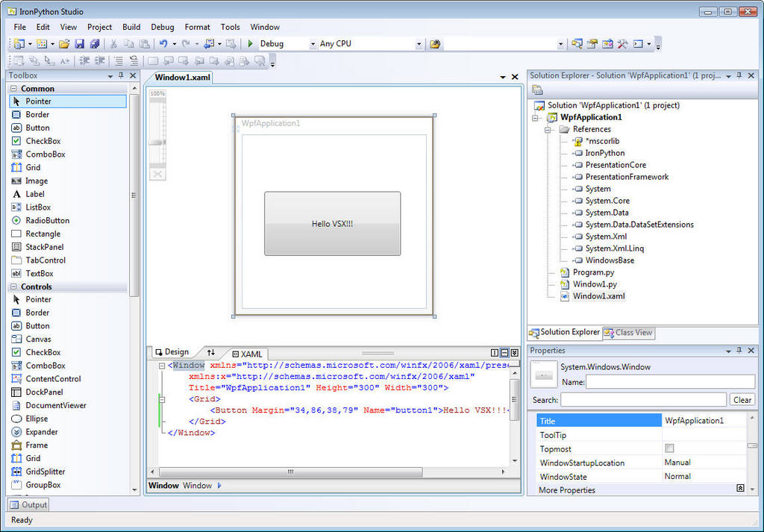764x532 pixels.
Task: Click the Clear search button
Action: coord(742,400)
